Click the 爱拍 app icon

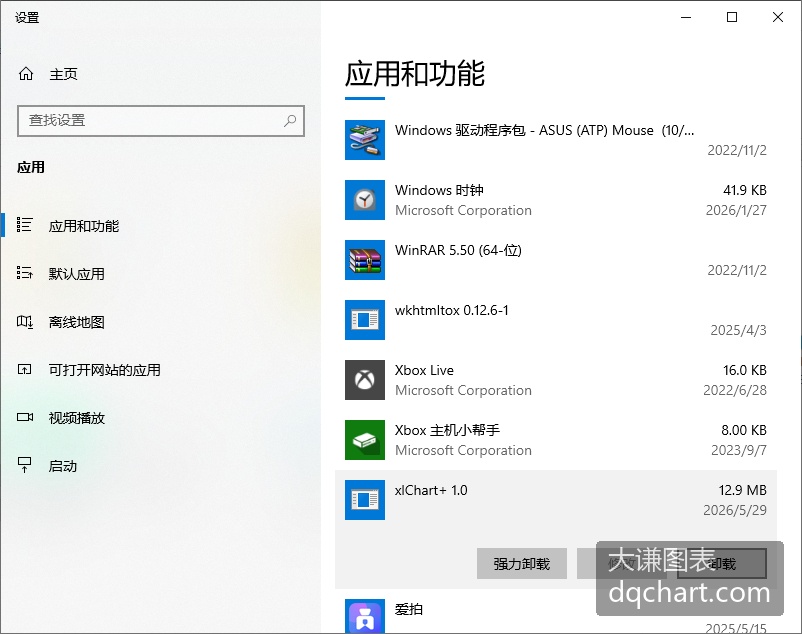(365, 616)
